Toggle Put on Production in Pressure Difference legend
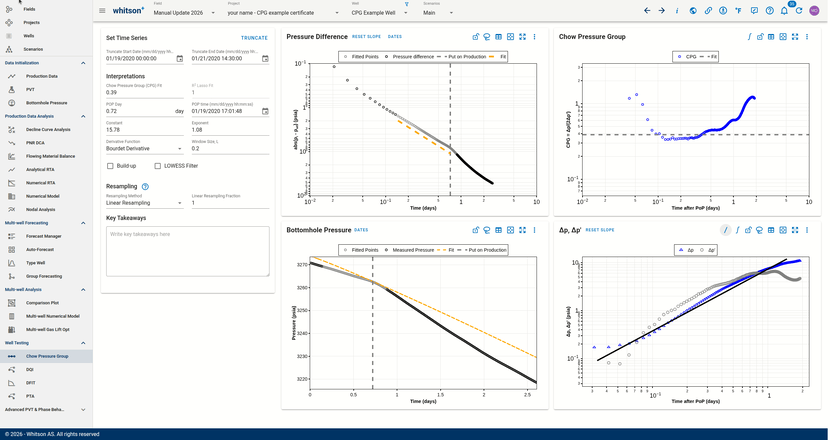Viewport: 830px width, 440px height. click(461, 57)
